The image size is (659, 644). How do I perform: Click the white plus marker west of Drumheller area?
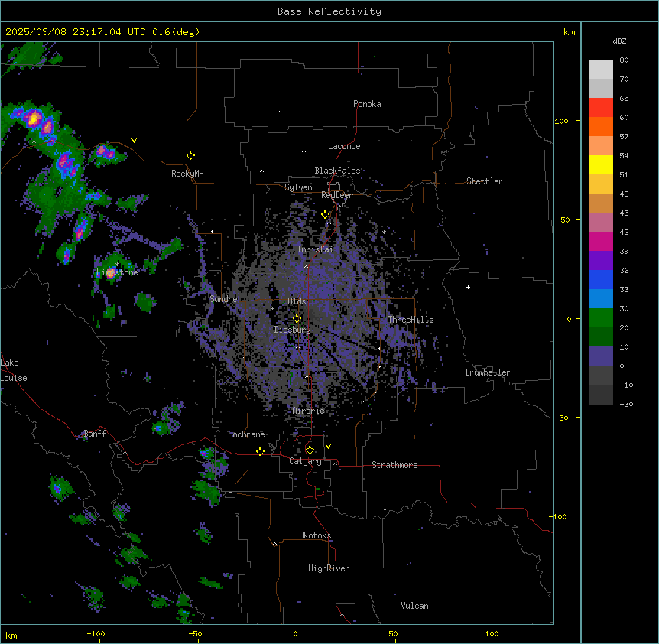468,287
